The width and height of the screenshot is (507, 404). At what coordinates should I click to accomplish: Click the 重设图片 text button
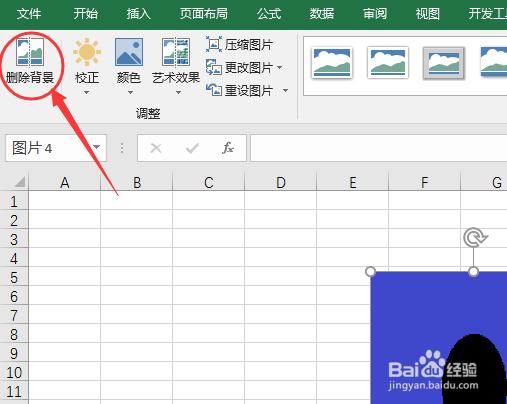coord(249,90)
